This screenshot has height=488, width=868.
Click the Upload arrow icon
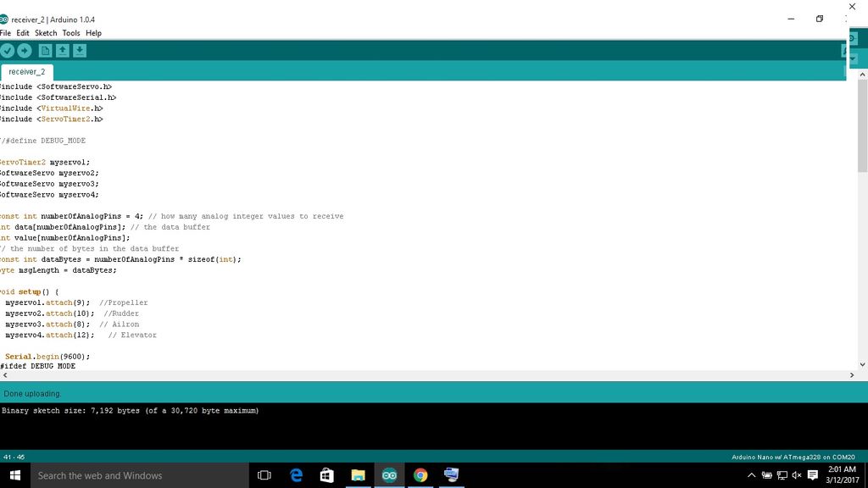[x=25, y=51]
